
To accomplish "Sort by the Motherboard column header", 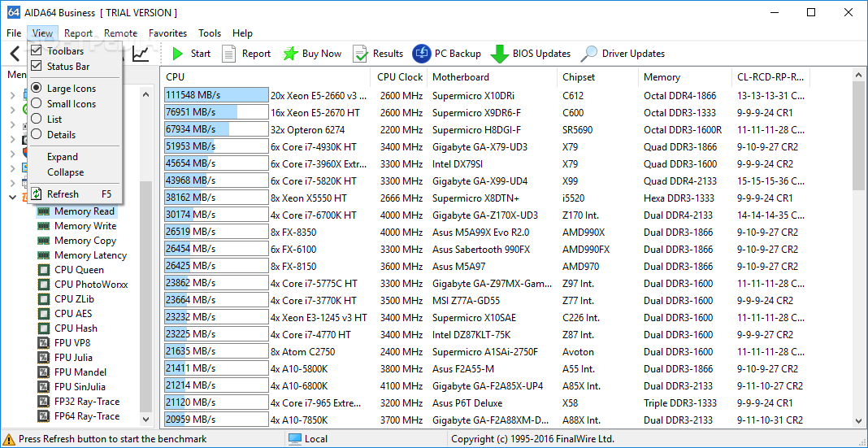I will pyautogui.click(x=493, y=77).
